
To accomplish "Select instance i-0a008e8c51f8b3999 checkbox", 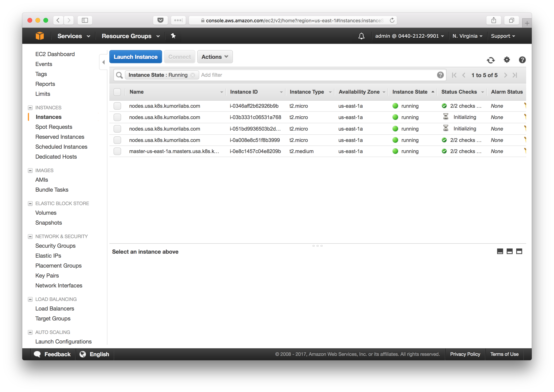I will point(117,140).
